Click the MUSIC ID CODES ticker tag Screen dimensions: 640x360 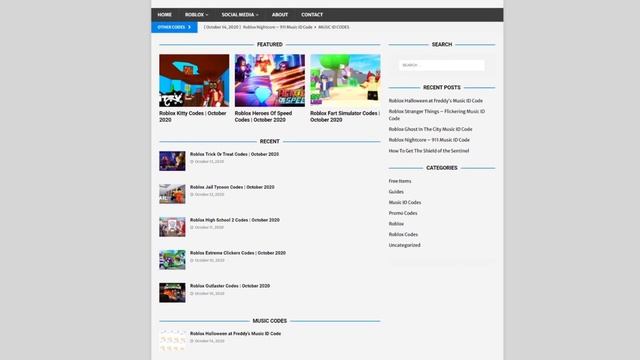coord(333,27)
